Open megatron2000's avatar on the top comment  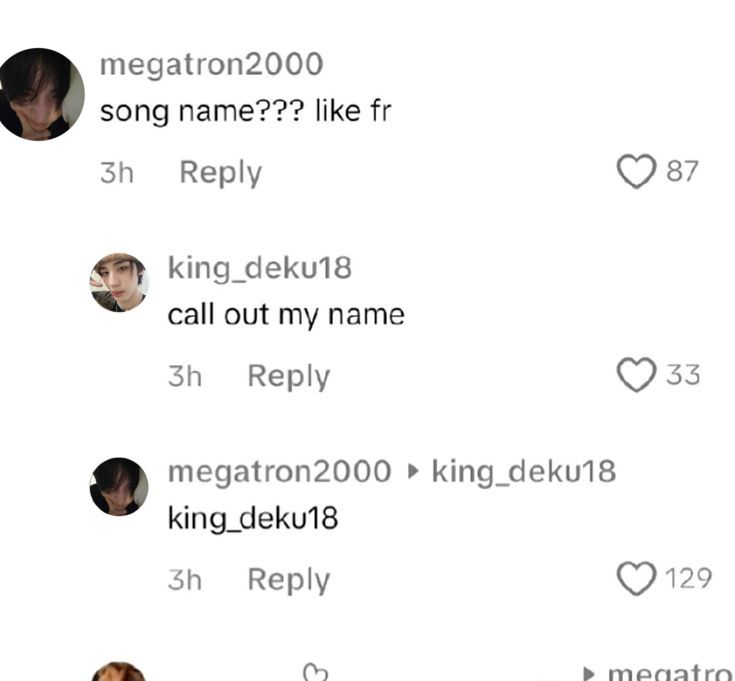[x=41, y=94]
